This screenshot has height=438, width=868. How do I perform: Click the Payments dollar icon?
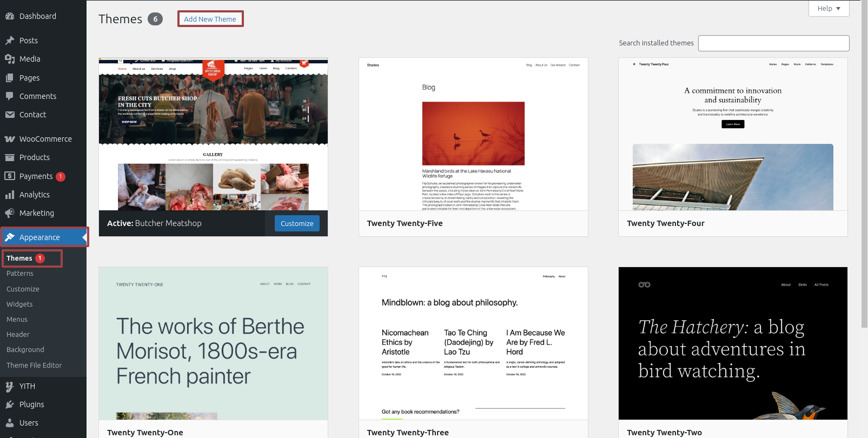coord(10,176)
